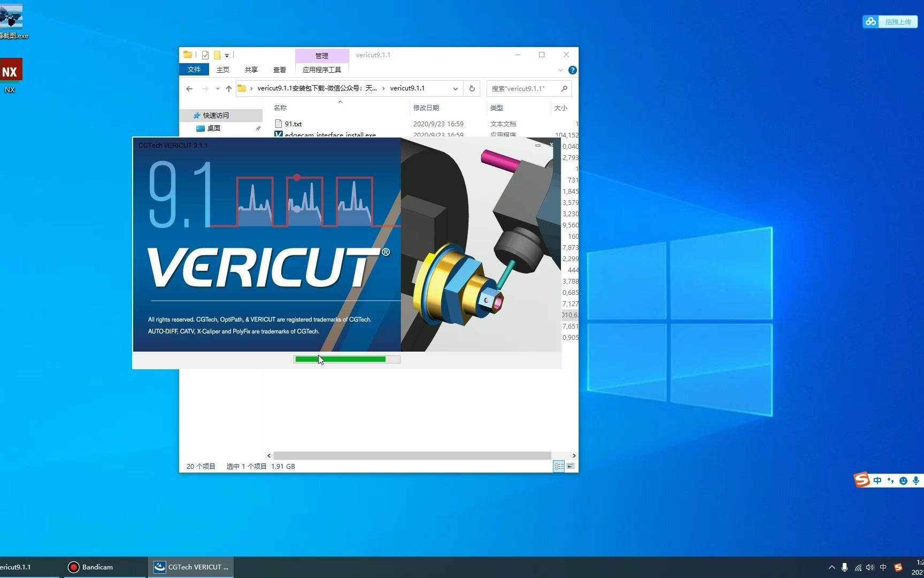Show hidden tray icons chevron
Viewport: 924px width, 578px height.
click(x=831, y=567)
